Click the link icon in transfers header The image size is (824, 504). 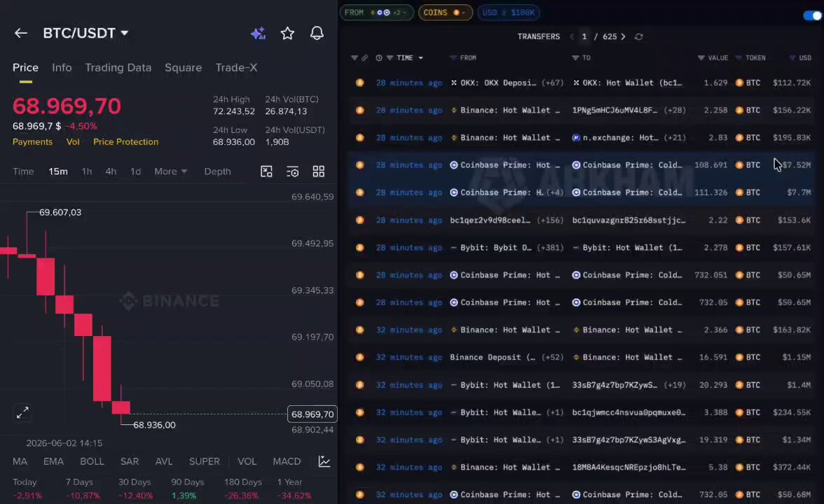(x=364, y=57)
